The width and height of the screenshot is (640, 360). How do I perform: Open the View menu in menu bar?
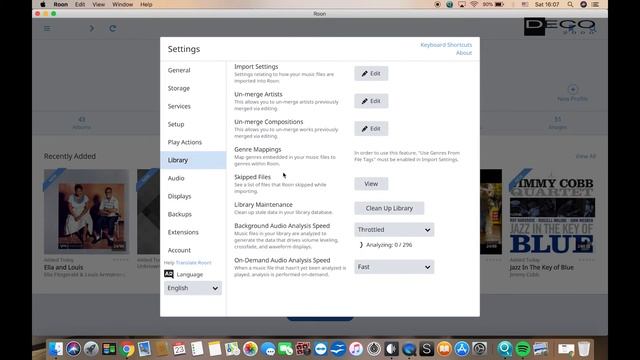point(98,4)
